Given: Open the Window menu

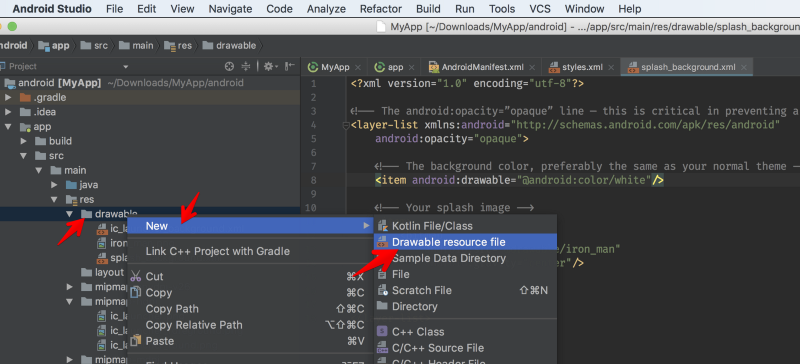Looking at the screenshot, I should pos(585,9).
